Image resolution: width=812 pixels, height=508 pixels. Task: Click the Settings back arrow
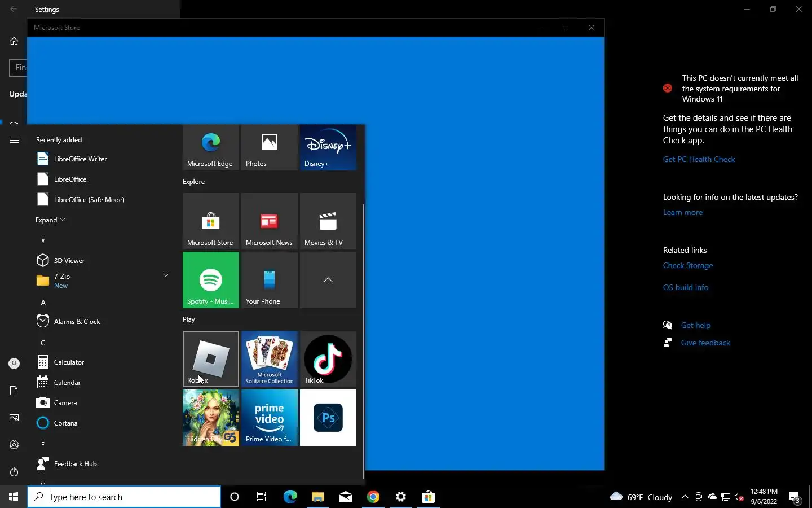tap(14, 9)
